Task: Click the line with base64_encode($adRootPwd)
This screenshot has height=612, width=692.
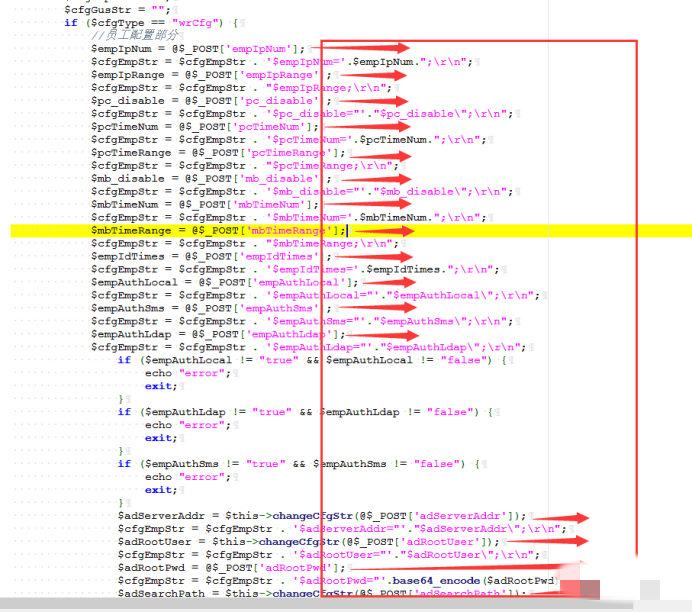Action: [337, 582]
